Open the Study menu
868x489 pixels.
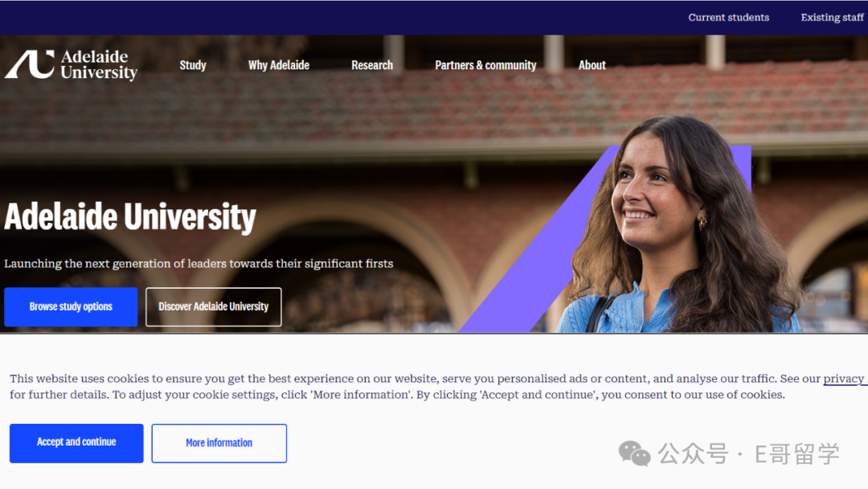click(193, 65)
